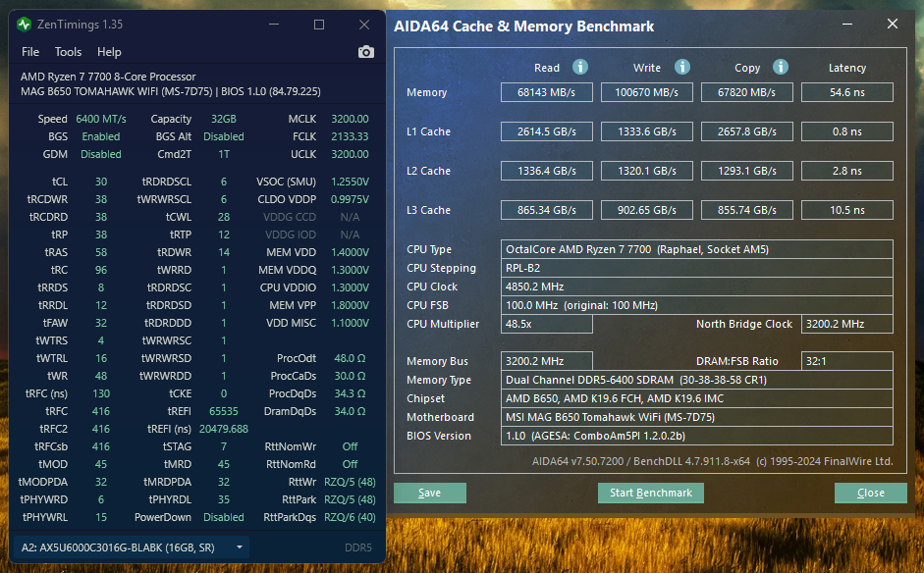The image size is (924, 573).
Task: Click the tREFI value 65535
Action: tap(223, 411)
